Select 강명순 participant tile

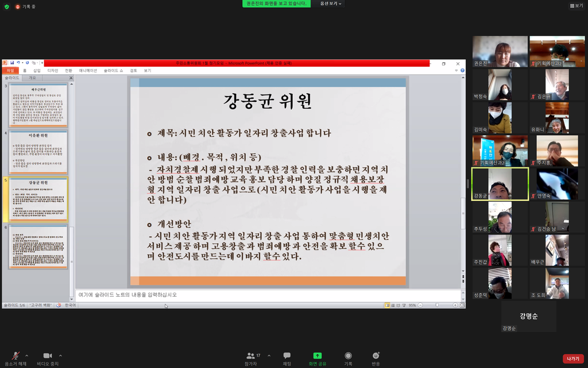[528, 317]
